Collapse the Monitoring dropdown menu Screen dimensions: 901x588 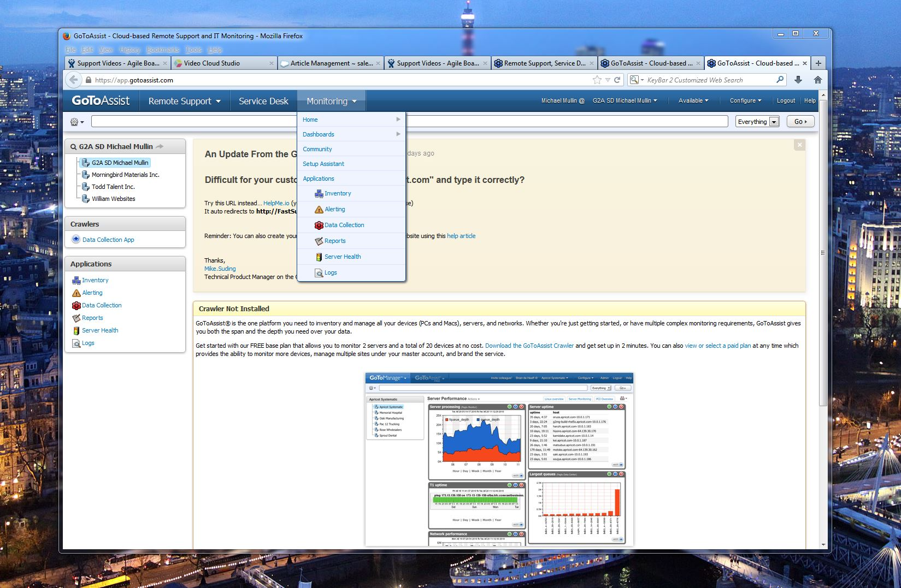pyautogui.click(x=332, y=101)
